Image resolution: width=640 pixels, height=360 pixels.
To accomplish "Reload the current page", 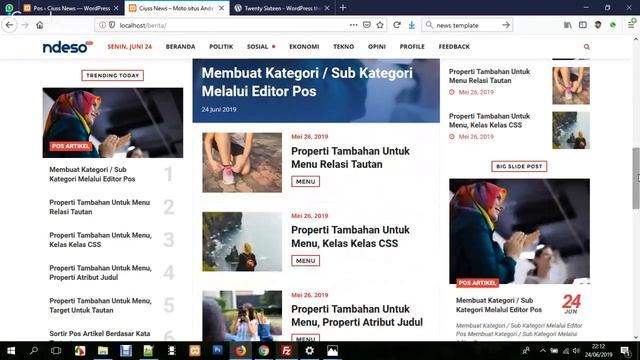I will pyautogui.click(x=397, y=25).
